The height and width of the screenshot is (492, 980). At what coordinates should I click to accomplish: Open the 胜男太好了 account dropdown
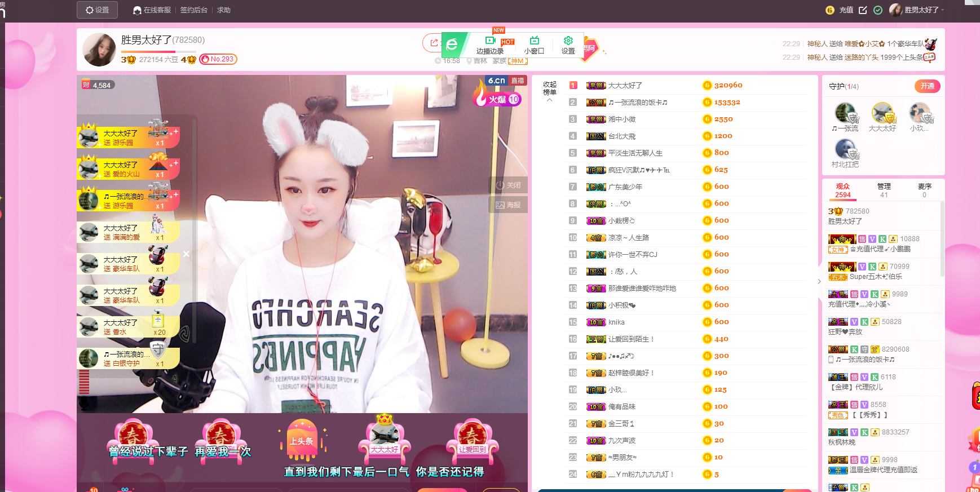pyautogui.click(x=917, y=10)
